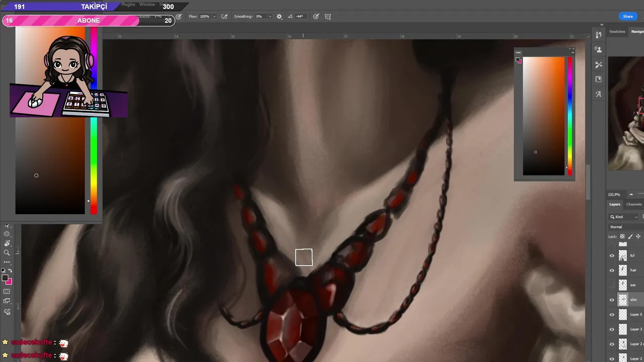The image size is (644, 362).
Task: Open the Character panel icon
Action: pyautogui.click(x=598, y=94)
